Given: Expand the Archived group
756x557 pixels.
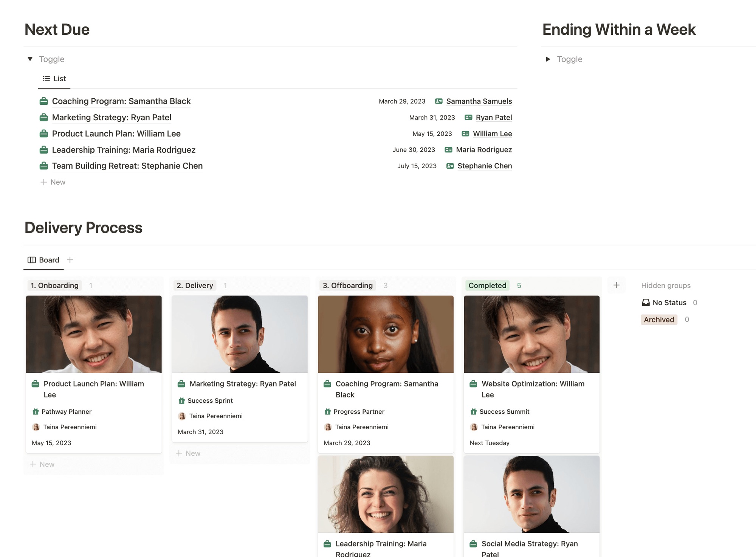Looking at the screenshot, I should pyautogui.click(x=658, y=319).
